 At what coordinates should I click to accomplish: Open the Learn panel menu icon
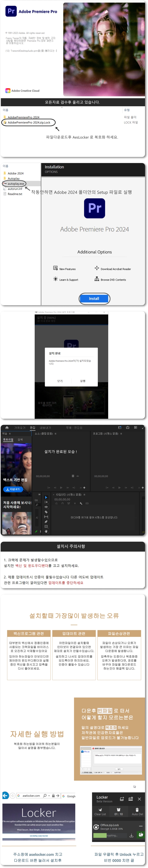coord(10,434)
